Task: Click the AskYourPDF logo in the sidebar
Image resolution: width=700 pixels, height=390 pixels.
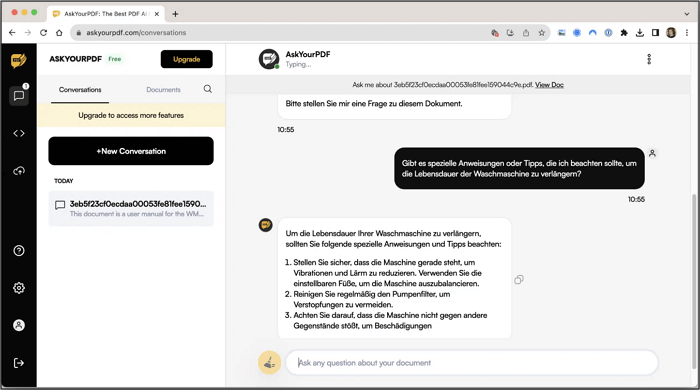Action: [19, 60]
